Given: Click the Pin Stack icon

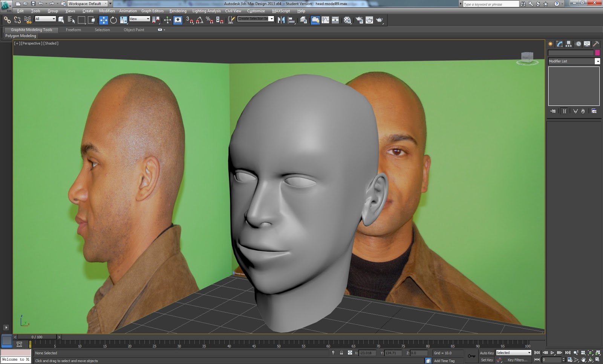Looking at the screenshot, I should [553, 111].
